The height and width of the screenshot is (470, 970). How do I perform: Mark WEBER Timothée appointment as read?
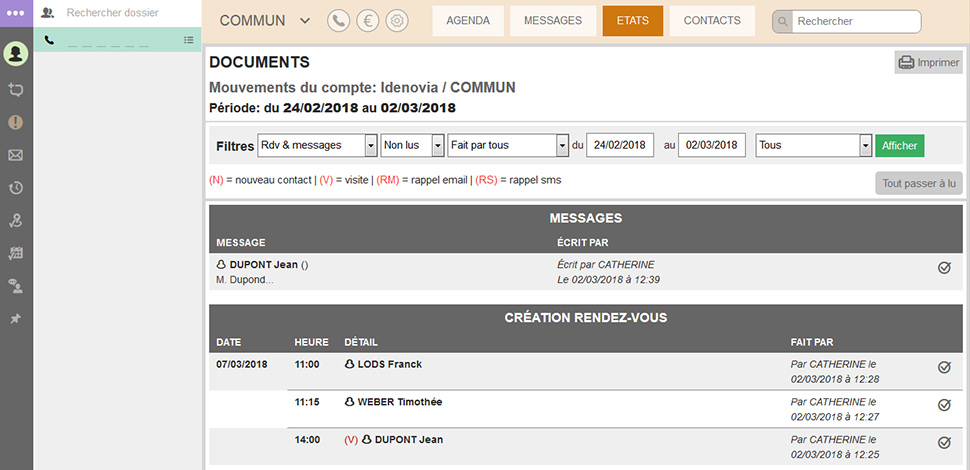click(x=944, y=405)
